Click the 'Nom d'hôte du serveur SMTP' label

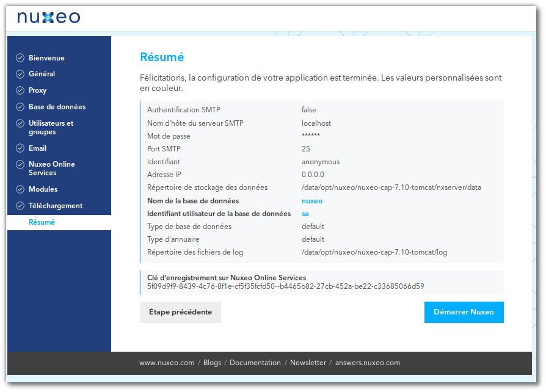195,123
